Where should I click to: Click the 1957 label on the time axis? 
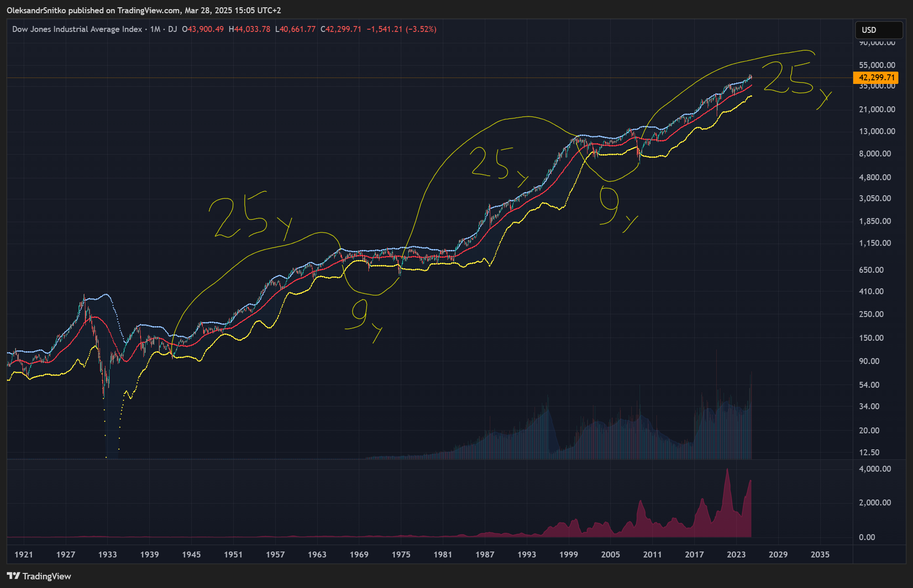pyautogui.click(x=275, y=554)
